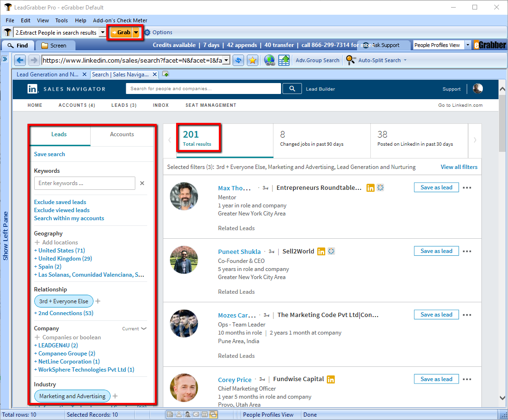Click Save as lead for Puneet Shukla
508x420 pixels.
436,251
